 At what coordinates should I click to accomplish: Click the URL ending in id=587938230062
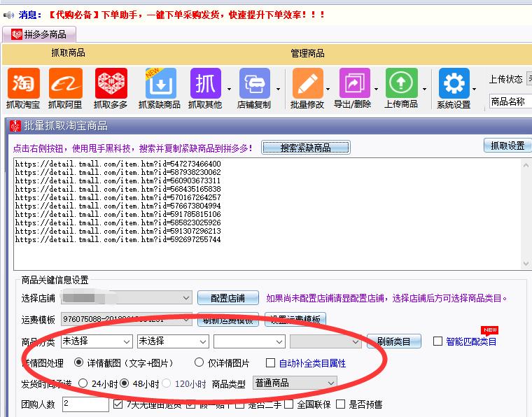[118, 172]
